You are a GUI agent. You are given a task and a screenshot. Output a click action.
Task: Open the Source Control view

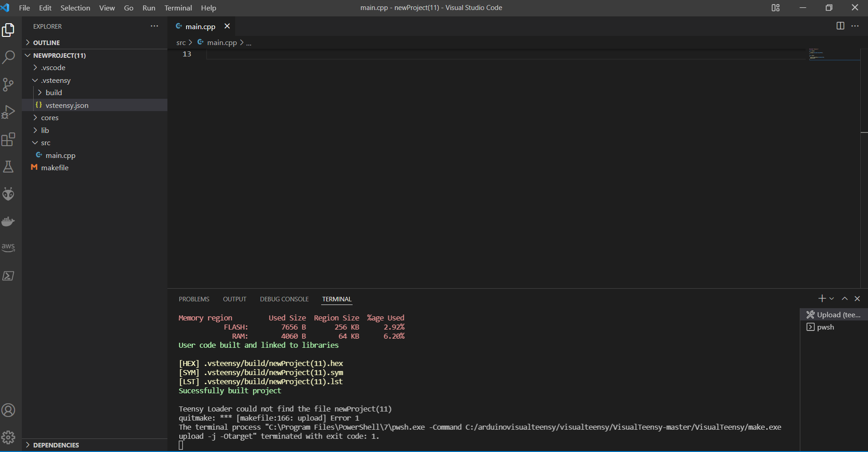click(8, 85)
